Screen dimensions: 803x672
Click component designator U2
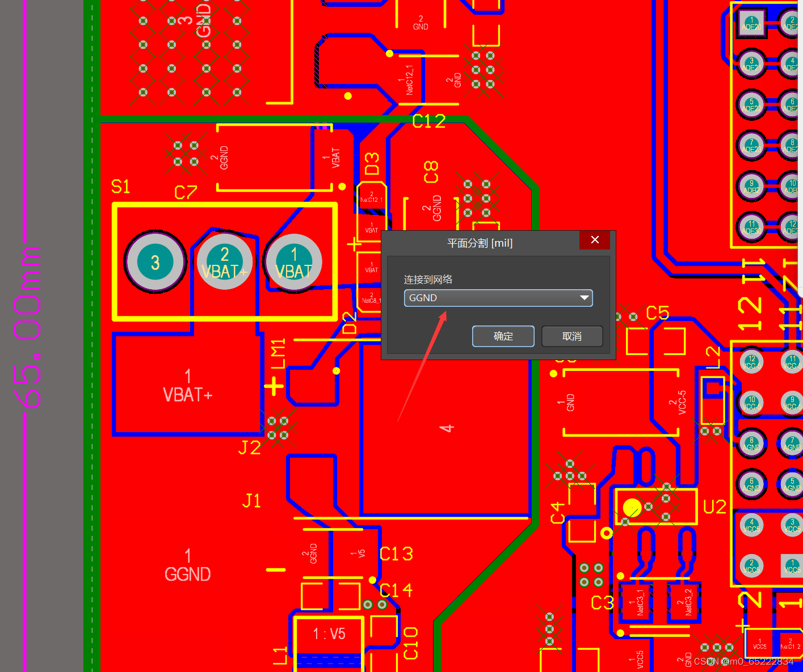click(714, 506)
